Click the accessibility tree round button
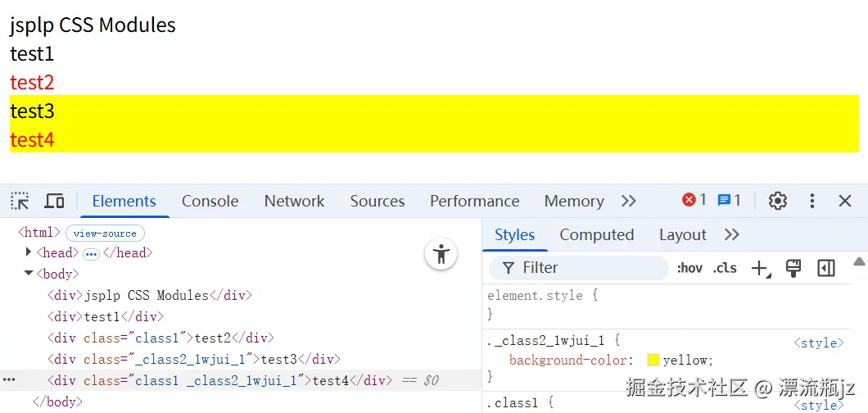868x413 pixels. coord(441,253)
